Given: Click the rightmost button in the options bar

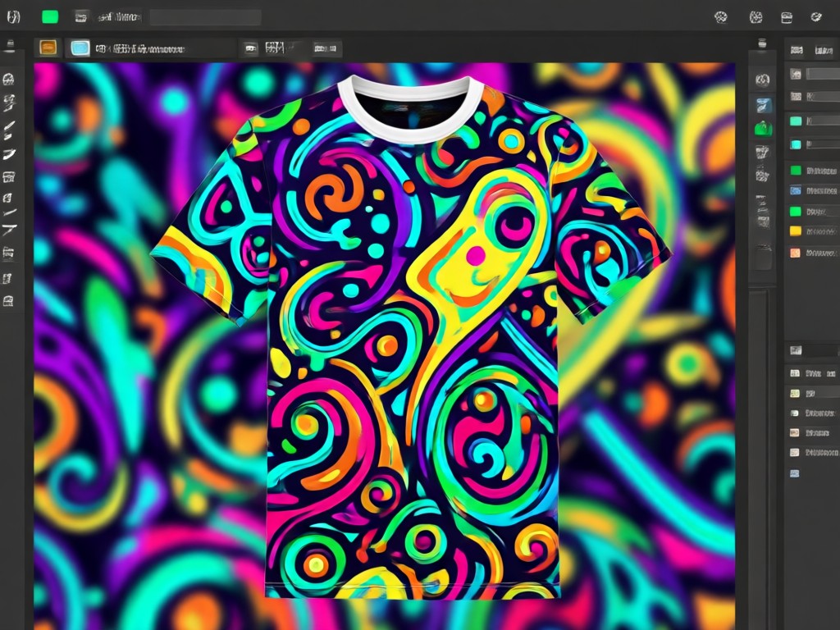Looking at the screenshot, I should [x=325, y=48].
